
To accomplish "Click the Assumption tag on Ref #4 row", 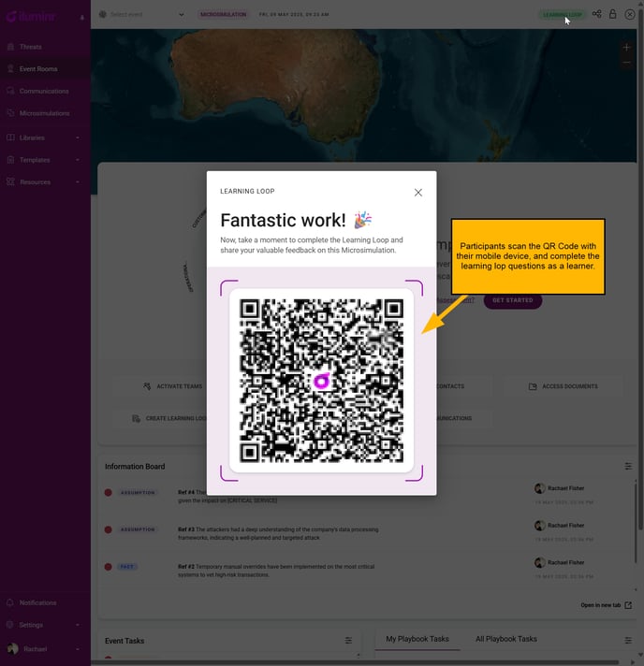I will [x=138, y=492].
